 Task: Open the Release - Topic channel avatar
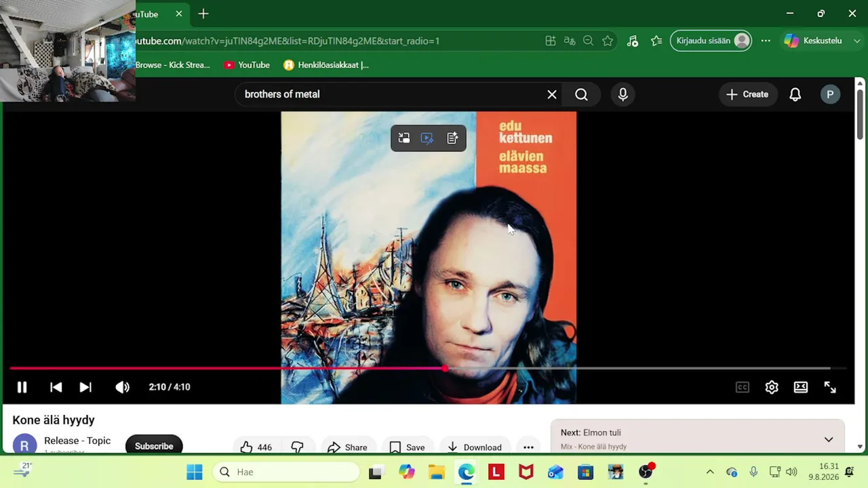(24, 445)
